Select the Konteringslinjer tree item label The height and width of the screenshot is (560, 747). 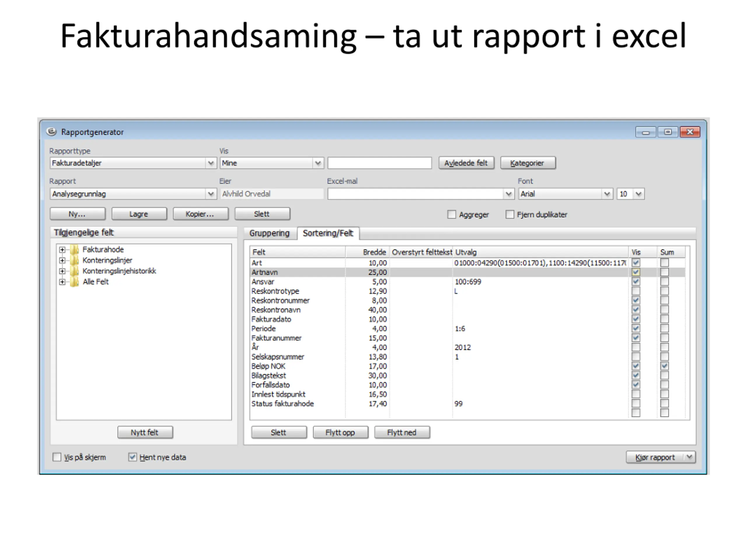coord(107,260)
